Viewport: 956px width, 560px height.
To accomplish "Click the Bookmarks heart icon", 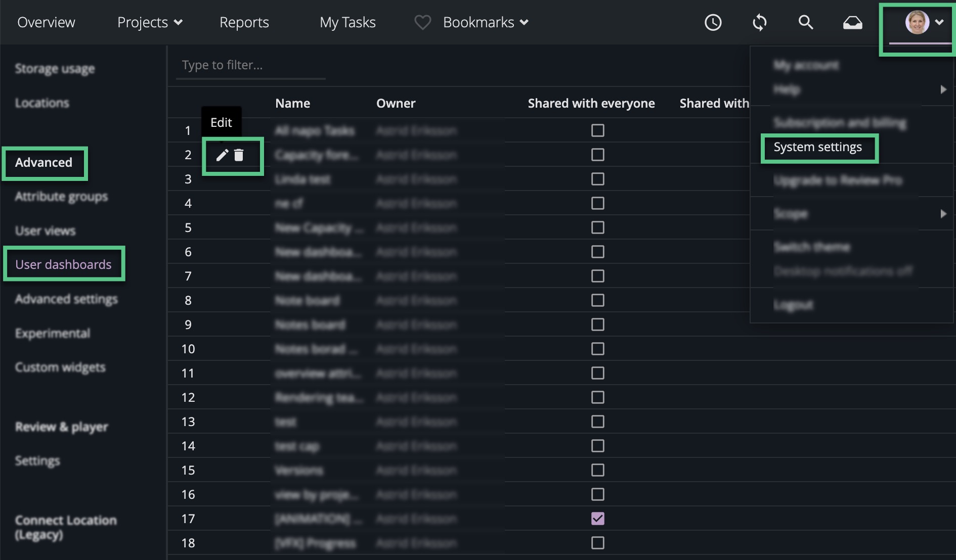I will click(422, 22).
